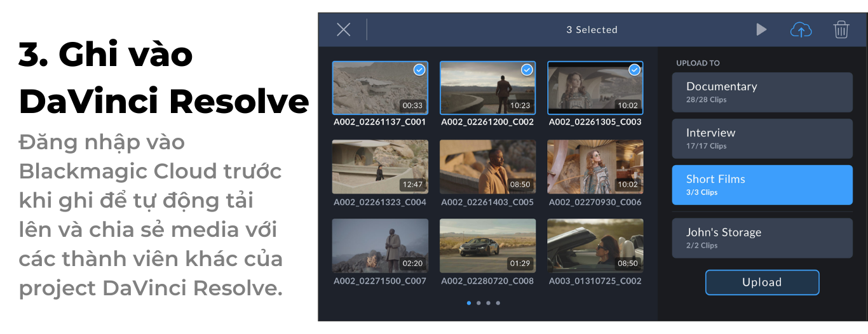The image size is (868, 334).
Task: Click the A002_02271500_C007 file name
Action: pyautogui.click(x=380, y=281)
